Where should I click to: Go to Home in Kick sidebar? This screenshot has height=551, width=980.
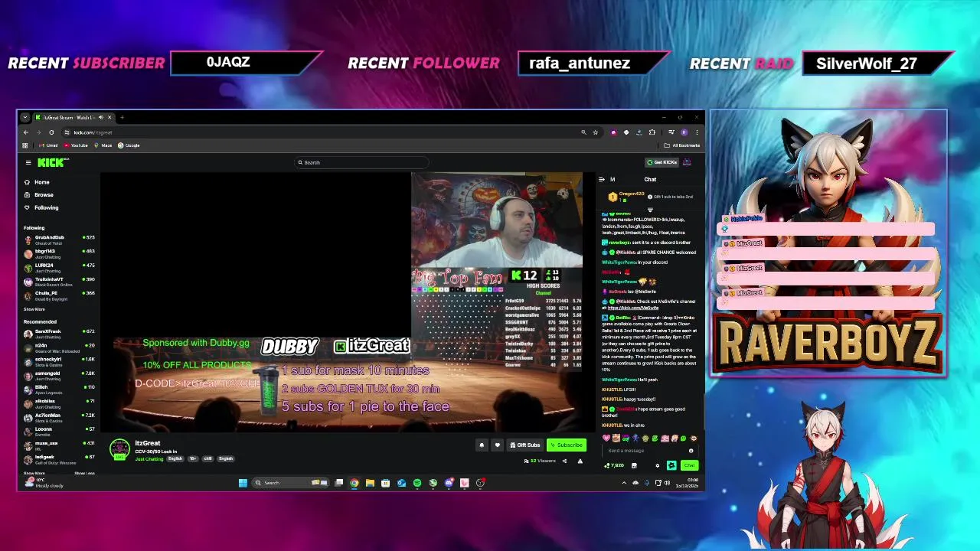coord(37,182)
